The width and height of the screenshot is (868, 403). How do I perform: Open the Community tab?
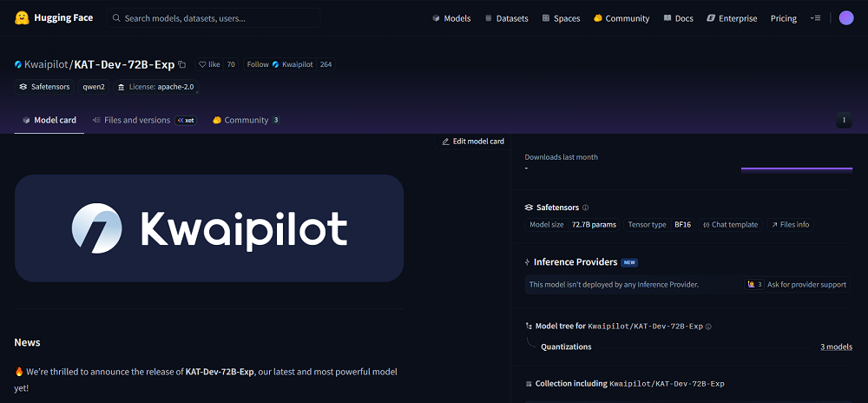pyautogui.click(x=246, y=120)
